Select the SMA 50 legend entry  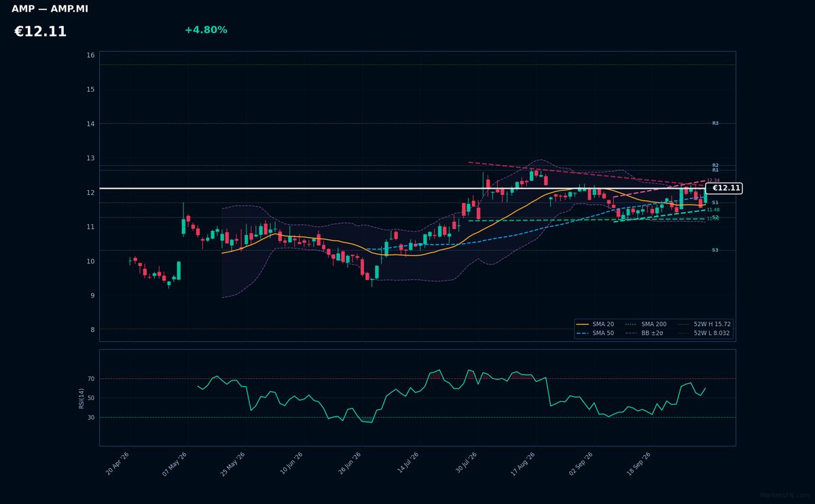click(x=595, y=334)
